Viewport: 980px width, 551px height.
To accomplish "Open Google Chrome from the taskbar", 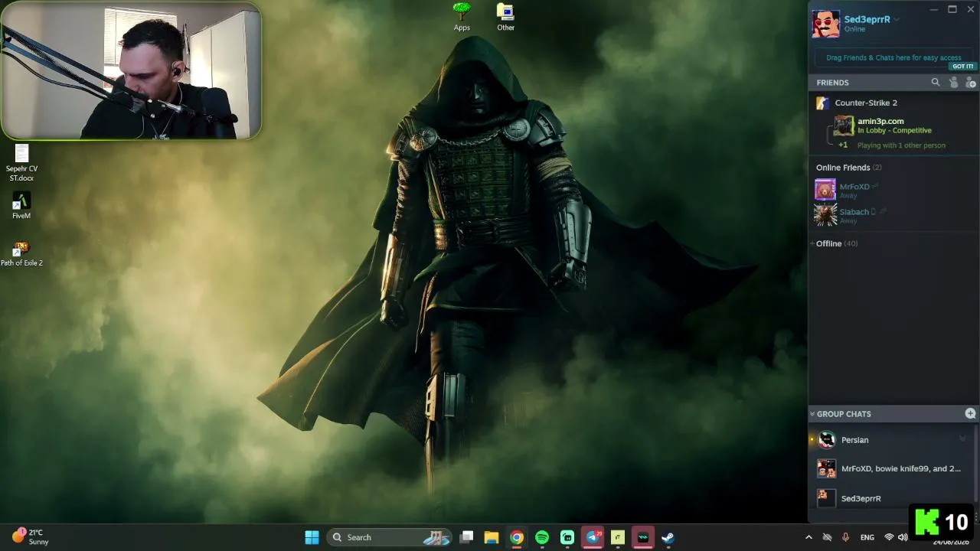I will [517, 537].
